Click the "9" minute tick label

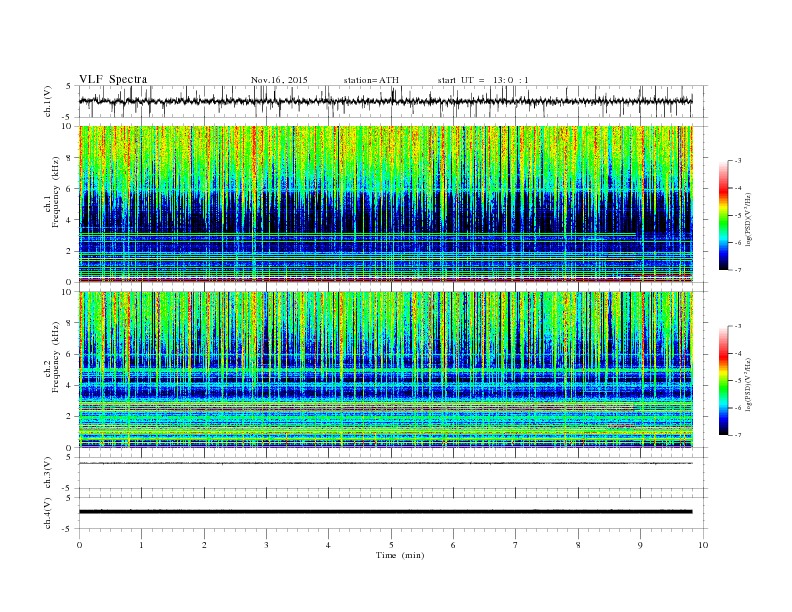[x=640, y=545]
